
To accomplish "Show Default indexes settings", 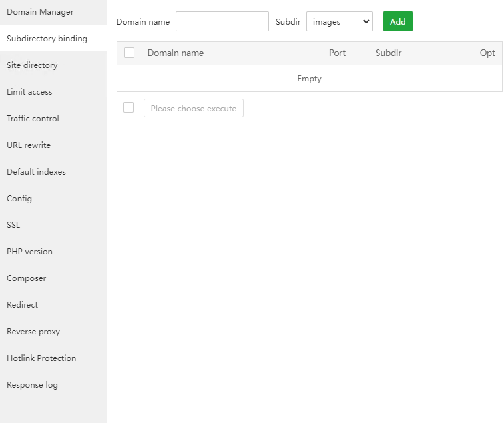I will tap(36, 172).
